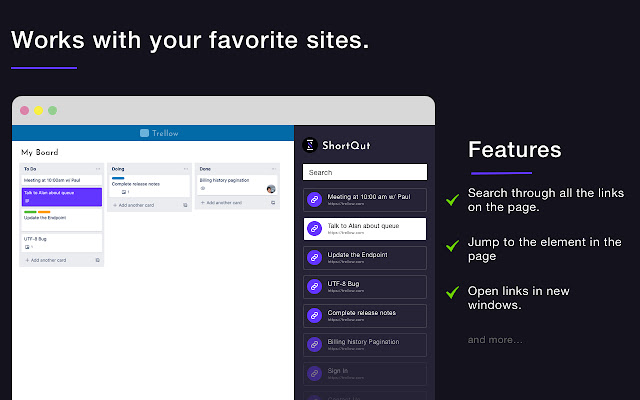
Task: Click "Add another card" in Doing list
Action: (136, 204)
